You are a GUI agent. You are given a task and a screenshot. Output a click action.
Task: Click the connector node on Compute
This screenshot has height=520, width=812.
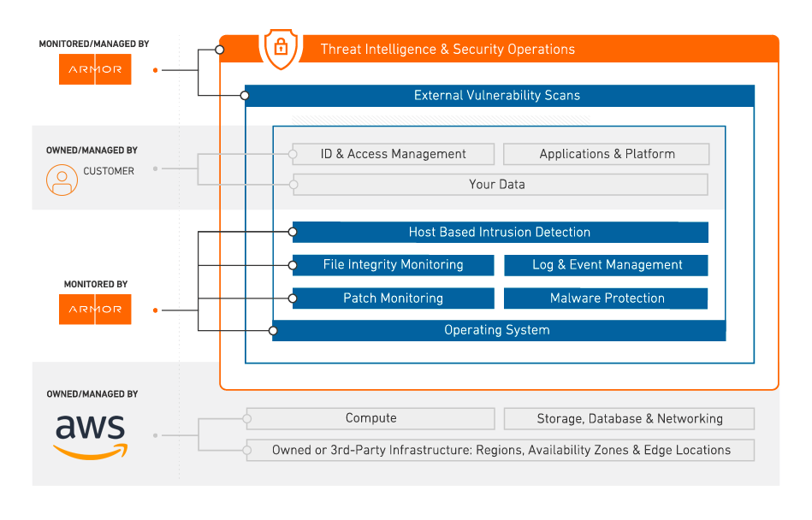point(247,418)
